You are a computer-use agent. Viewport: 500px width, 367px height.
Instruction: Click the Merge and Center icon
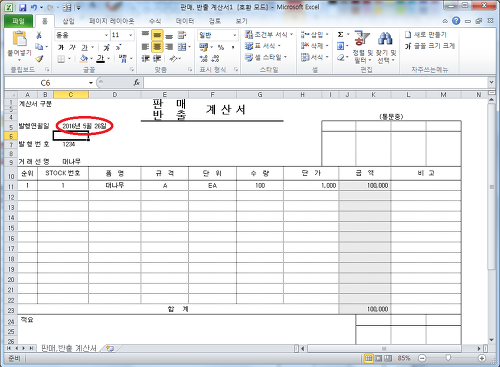pos(182,47)
